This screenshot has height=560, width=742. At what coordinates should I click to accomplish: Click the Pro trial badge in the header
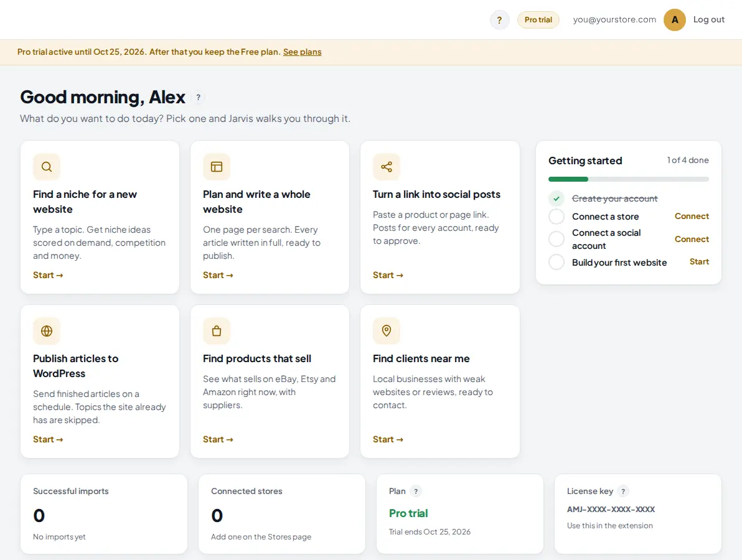tap(538, 20)
